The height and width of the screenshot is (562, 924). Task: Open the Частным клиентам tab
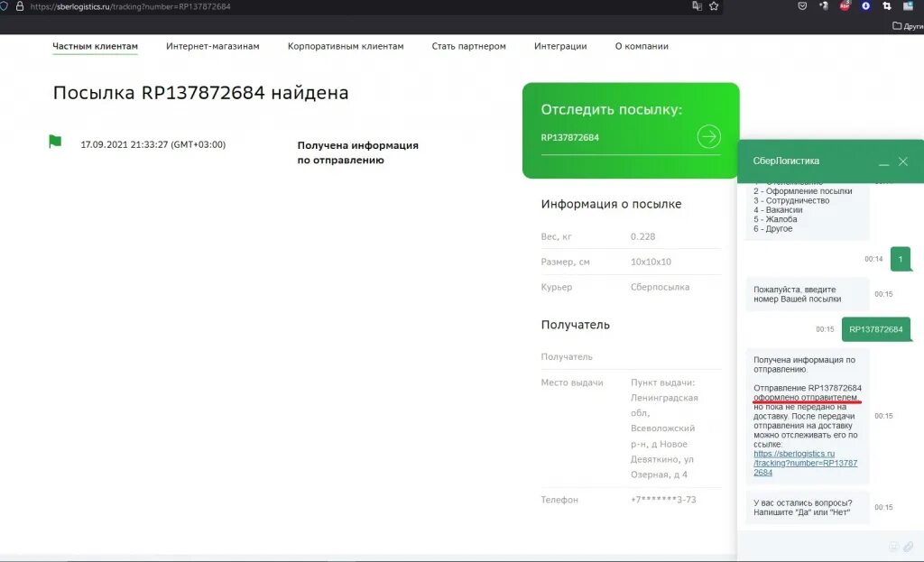pos(95,46)
